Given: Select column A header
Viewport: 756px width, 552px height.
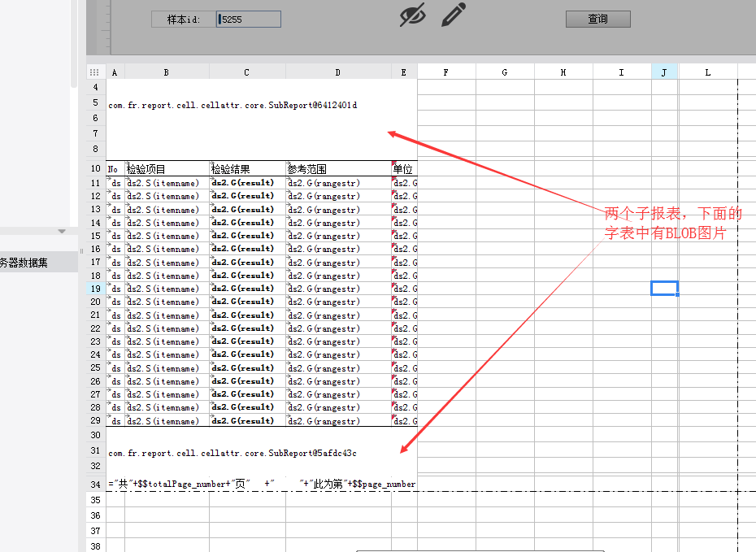Looking at the screenshot, I should [x=115, y=72].
